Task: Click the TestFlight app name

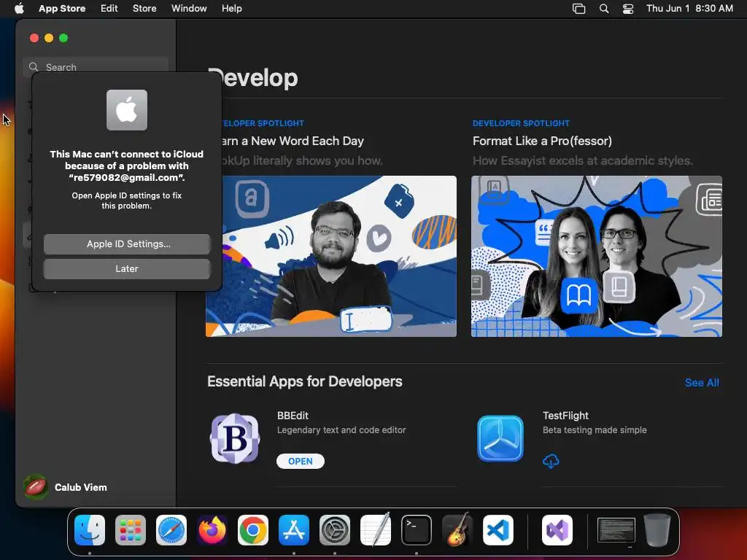Action: [565, 416]
